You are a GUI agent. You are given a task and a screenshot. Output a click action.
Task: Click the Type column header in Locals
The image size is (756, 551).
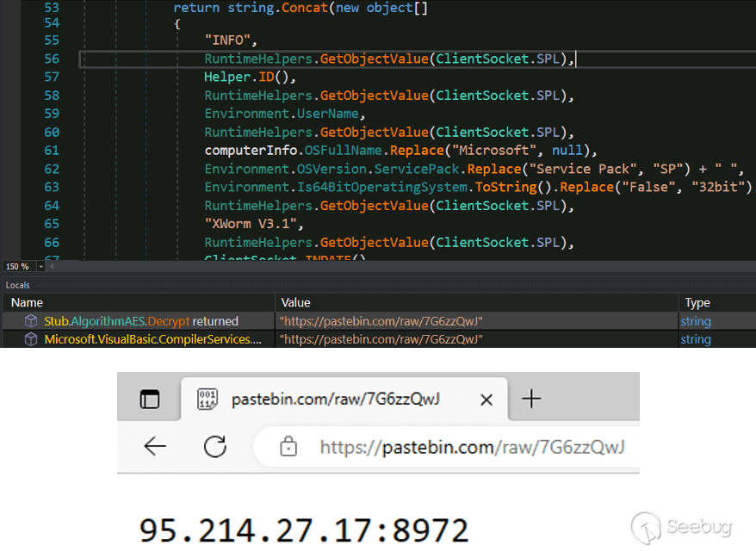(x=697, y=303)
